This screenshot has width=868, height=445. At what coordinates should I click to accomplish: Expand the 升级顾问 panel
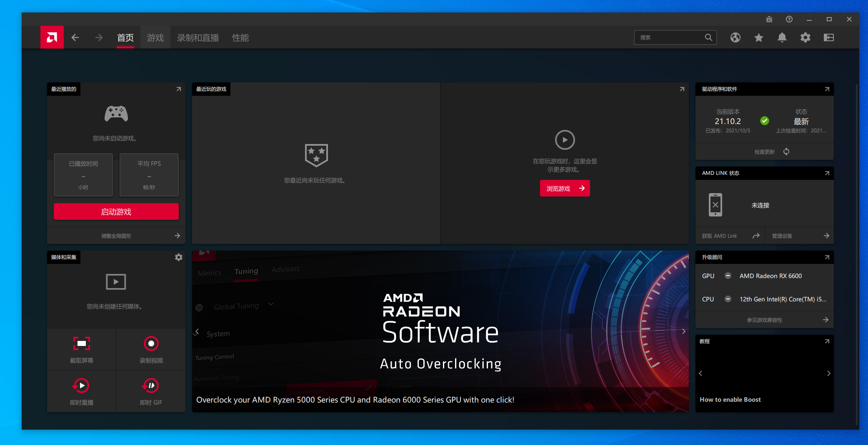pos(827,257)
